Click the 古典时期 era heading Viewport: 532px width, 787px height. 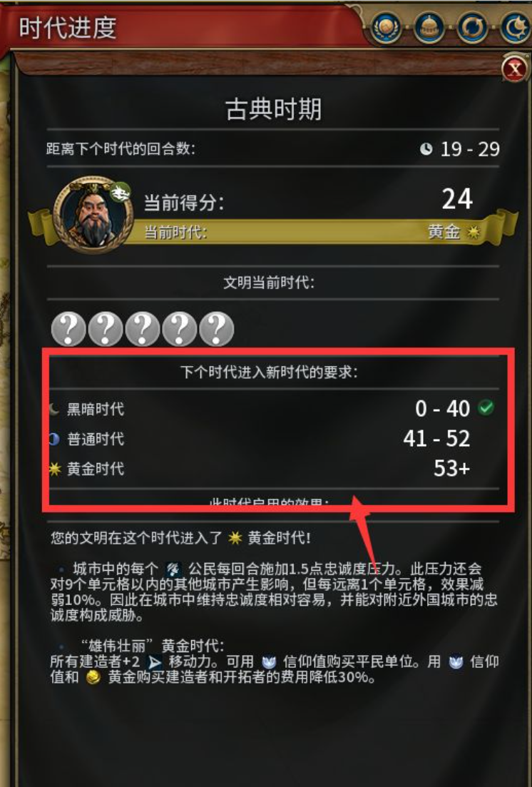[274, 109]
